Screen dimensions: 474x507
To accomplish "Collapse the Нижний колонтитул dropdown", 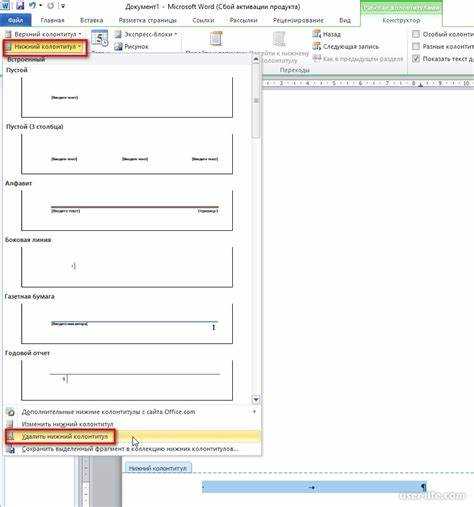I will 45,47.
